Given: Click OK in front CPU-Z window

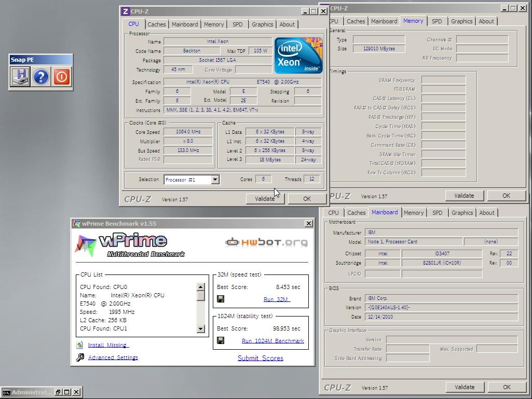Looking at the screenshot, I should 307,199.
